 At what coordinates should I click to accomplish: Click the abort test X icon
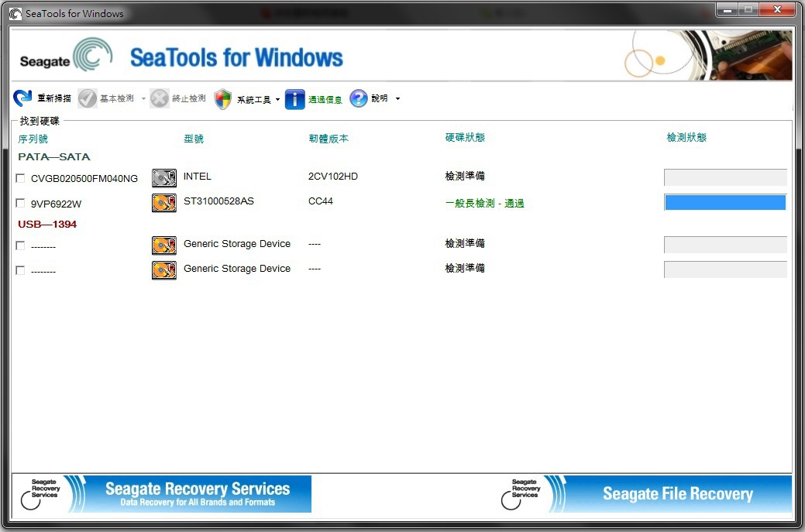point(159,98)
